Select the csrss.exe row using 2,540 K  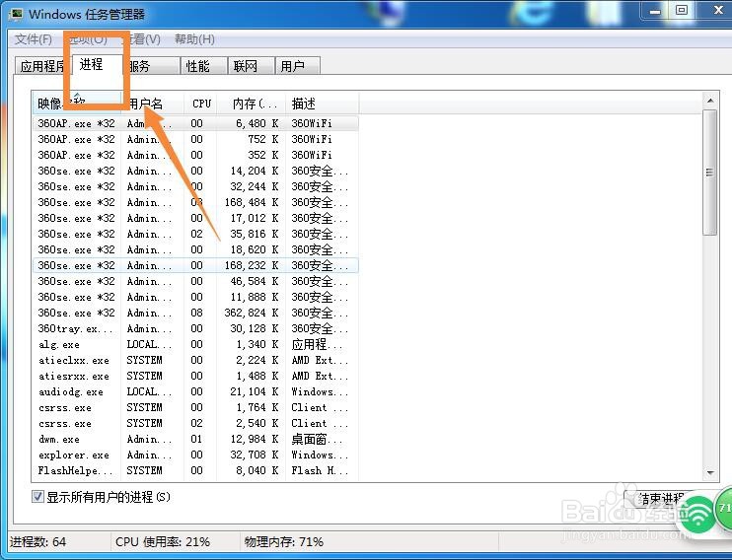pyautogui.click(x=196, y=423)
